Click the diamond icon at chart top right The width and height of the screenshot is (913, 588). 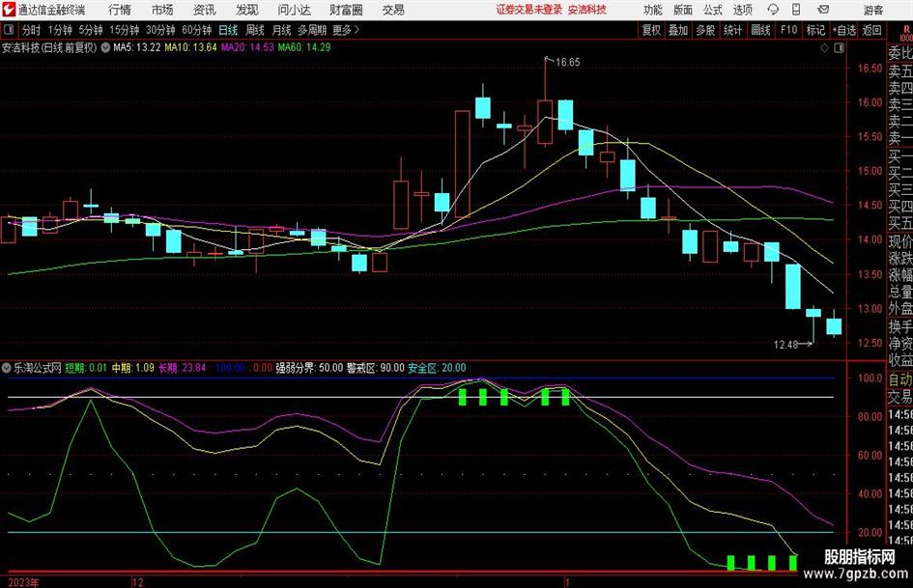[824, 48]
